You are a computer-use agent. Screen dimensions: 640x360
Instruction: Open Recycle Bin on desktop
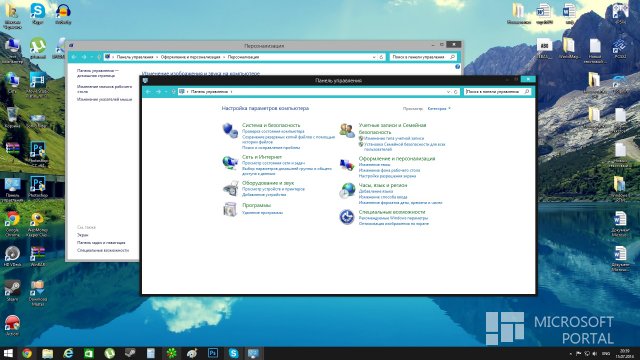point(12,118)
